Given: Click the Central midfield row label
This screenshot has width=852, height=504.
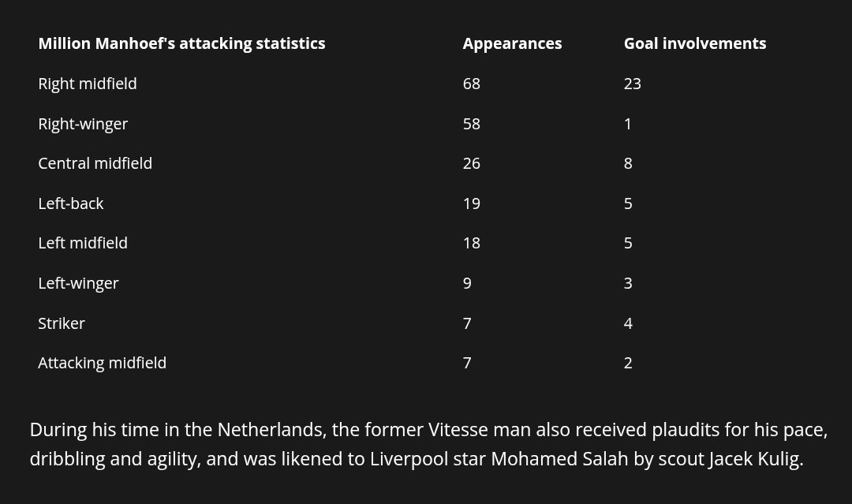Looking at the screenshot, I should click(x=95, y=163).
